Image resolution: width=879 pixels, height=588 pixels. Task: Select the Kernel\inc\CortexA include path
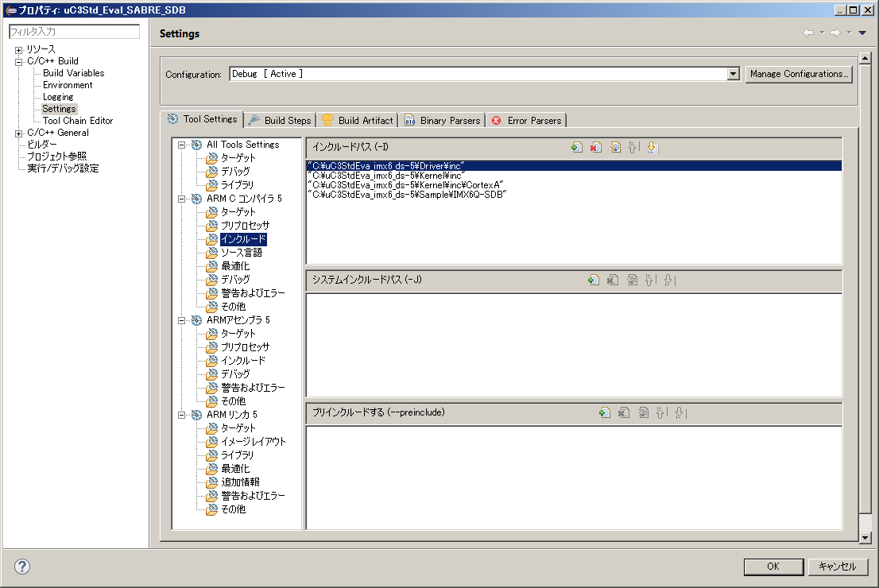pyautogui.click(x=405, y=184)
